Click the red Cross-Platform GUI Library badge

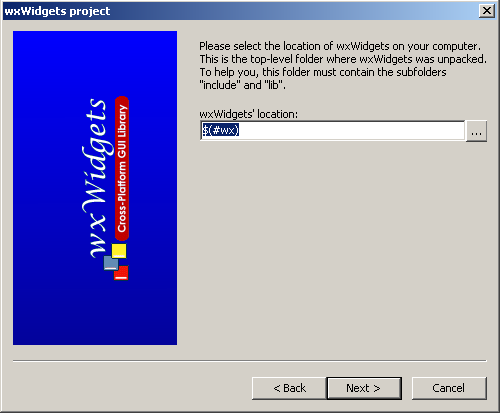tap(122, 168)
